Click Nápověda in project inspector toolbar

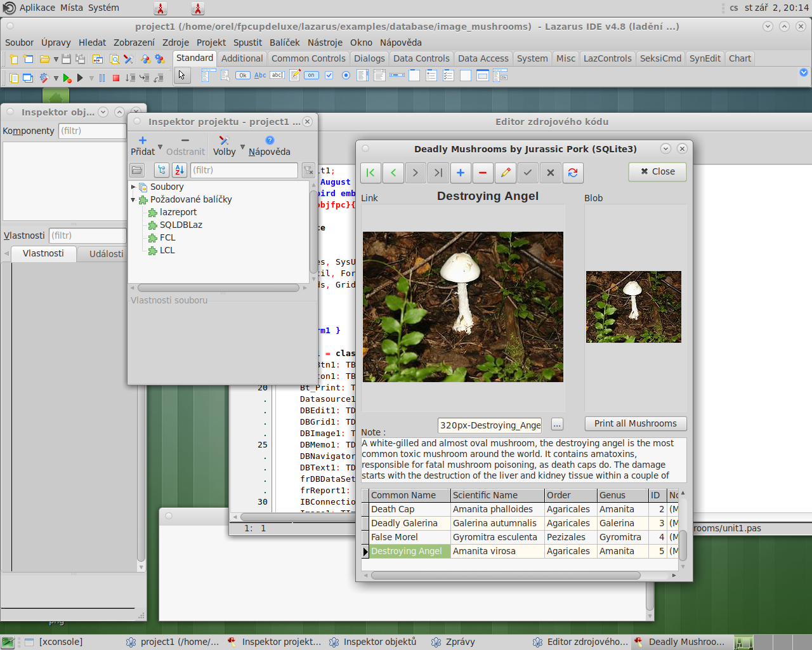270,146
